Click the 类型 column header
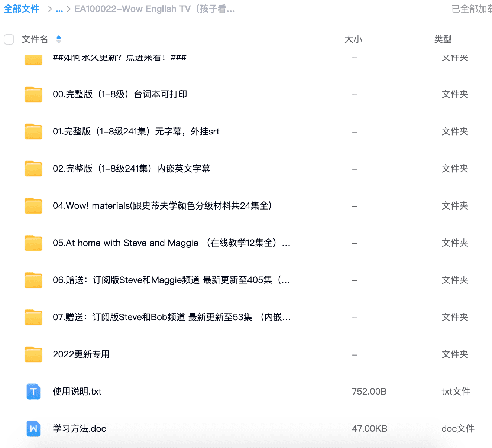492x448 pixels. pyautogui.click(x=443, y=39)
